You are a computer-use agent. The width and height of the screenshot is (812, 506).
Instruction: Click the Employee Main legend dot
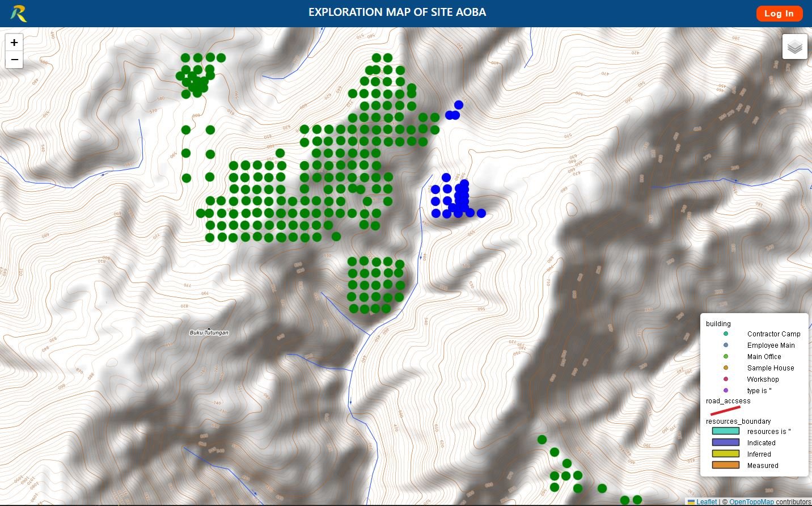point(725,345)
